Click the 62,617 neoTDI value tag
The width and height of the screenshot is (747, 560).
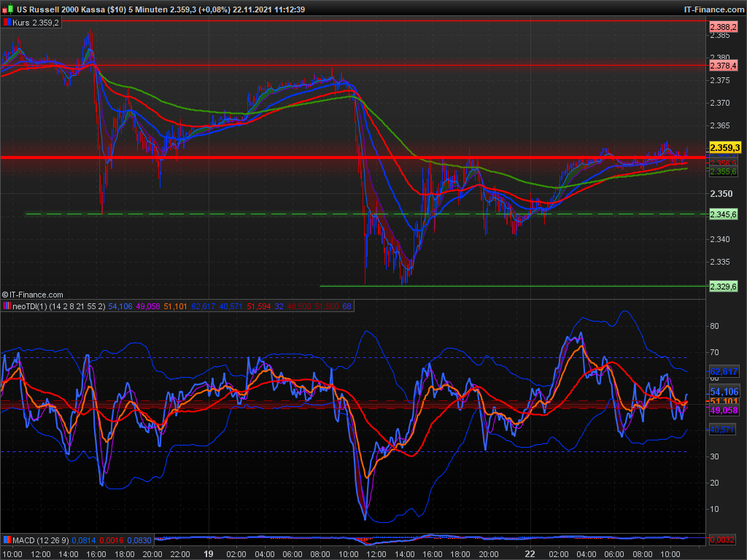723,372
